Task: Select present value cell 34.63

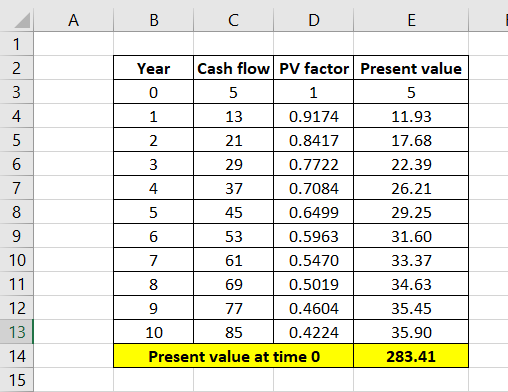Action: tap(411, 284)
